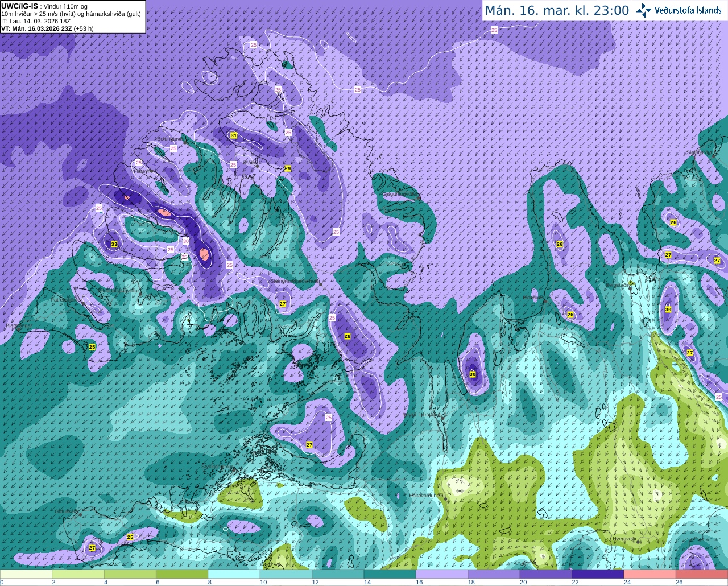Select the 12–14 teal legend swatch
Image resolution: width=728 pixels, height=586 pixels.
pos(338,574)
